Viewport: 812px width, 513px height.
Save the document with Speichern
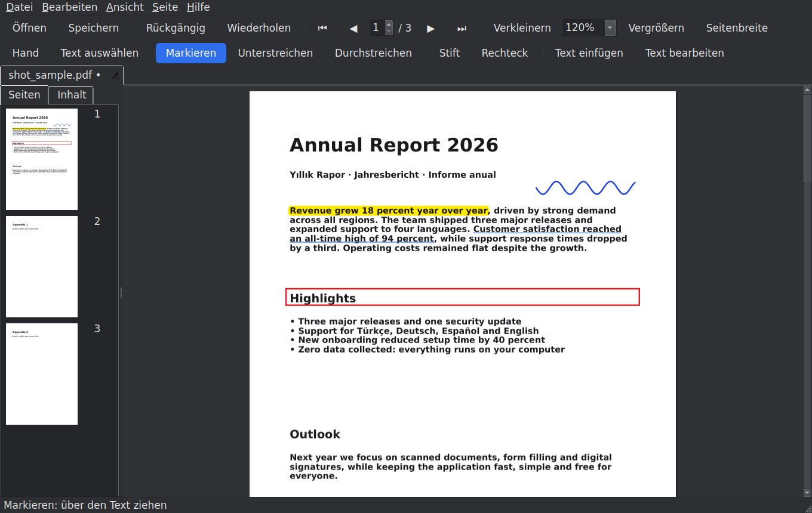(x=93, y=28)
